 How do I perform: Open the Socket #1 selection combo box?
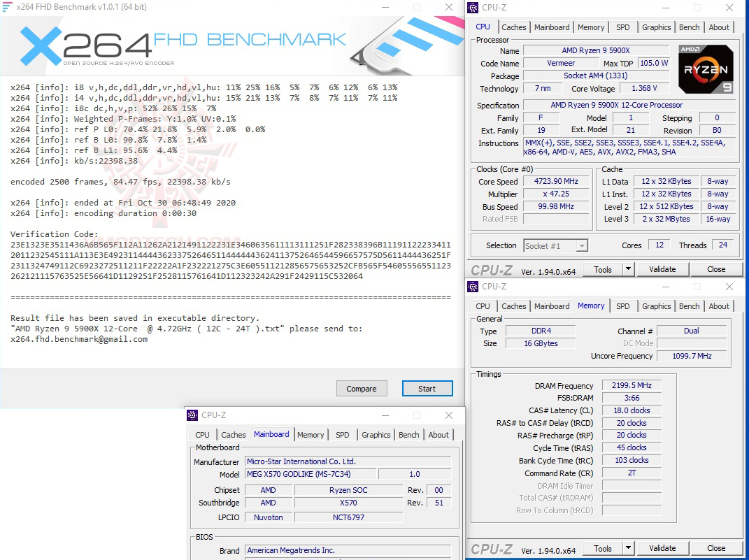555,246
